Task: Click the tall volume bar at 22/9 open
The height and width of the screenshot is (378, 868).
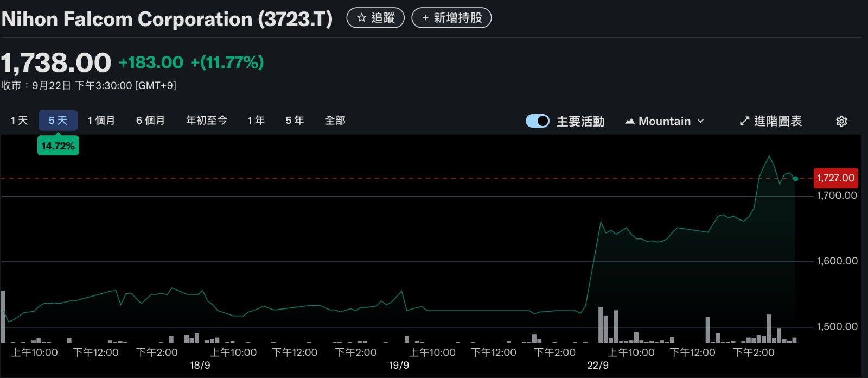Action: coord(601,325)
